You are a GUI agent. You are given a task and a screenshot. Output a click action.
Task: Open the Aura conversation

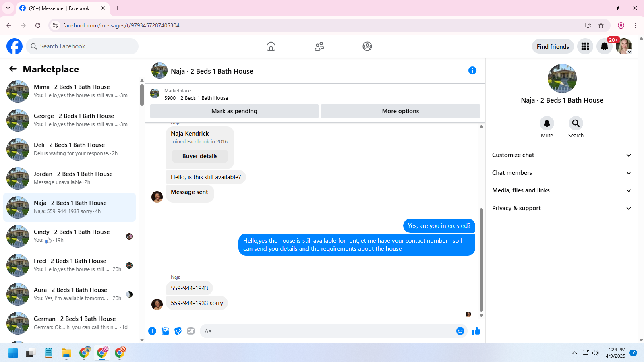point(69,294)
